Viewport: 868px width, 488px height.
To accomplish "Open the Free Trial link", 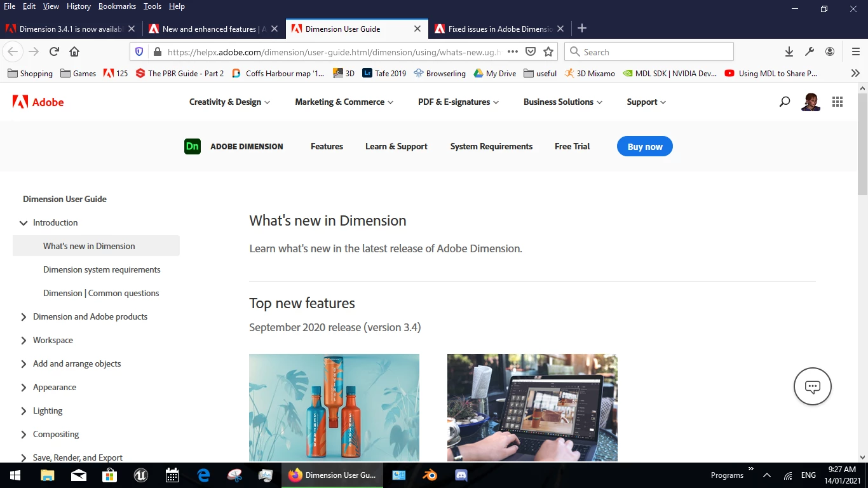I will tap(572, 146).
